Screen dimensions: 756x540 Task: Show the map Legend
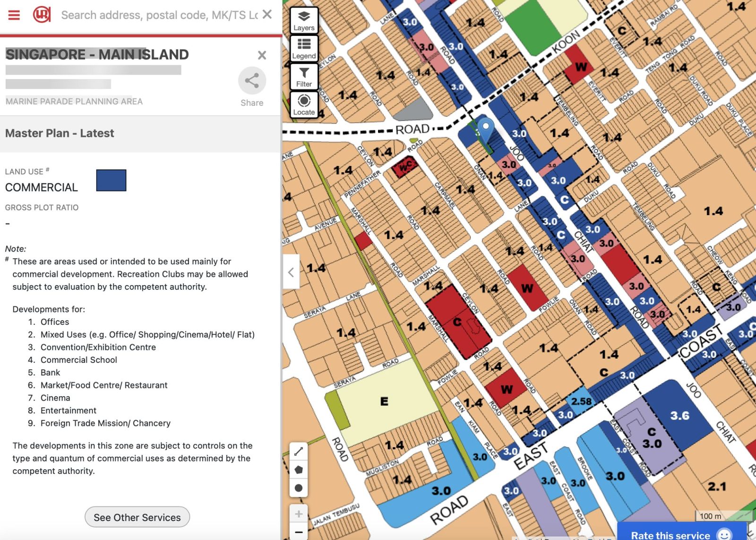pos(304,49)
